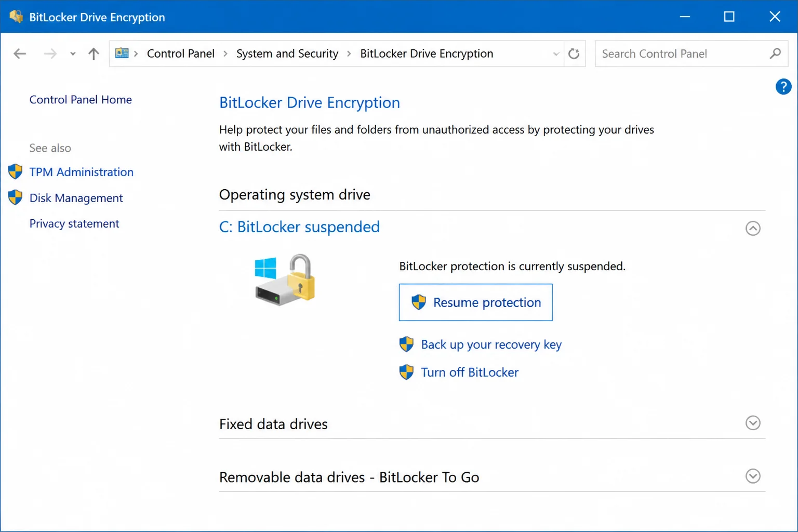Open Help with the question mark icon

click(x=783, y=87)
